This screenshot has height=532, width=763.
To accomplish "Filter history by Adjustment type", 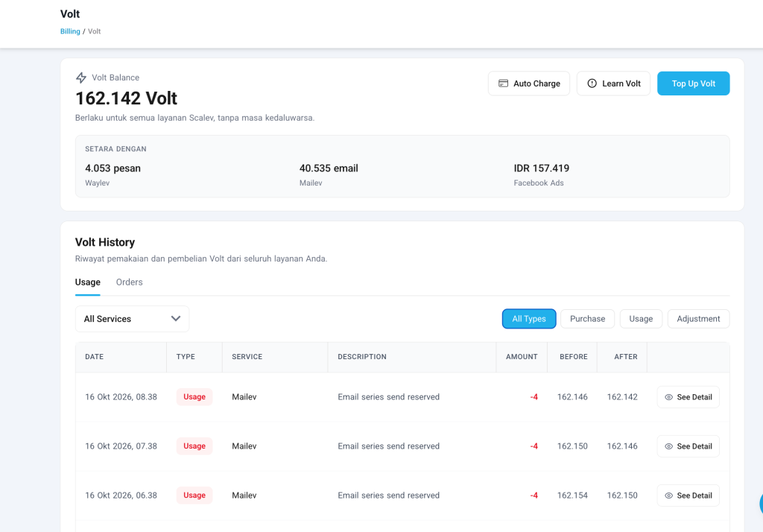I will pyautogui.click(x=698, y=319).
